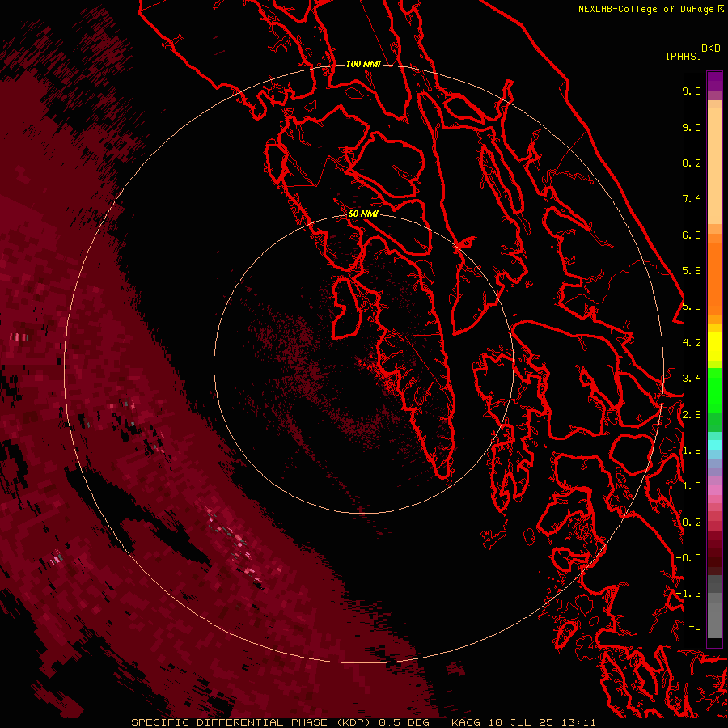The width and height of the screenshot is (728, 728).
Task: Select the 1.0 value on legend
Action: [x=692, y=486]
